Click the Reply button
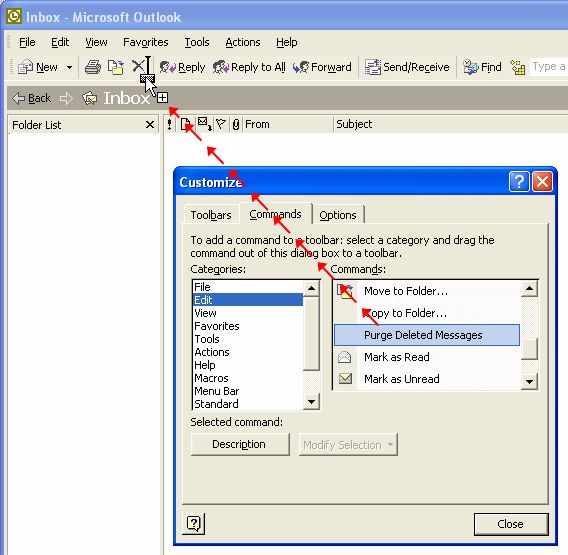The width and height of the screenshot is (568, 555). (x=183, y=67)
